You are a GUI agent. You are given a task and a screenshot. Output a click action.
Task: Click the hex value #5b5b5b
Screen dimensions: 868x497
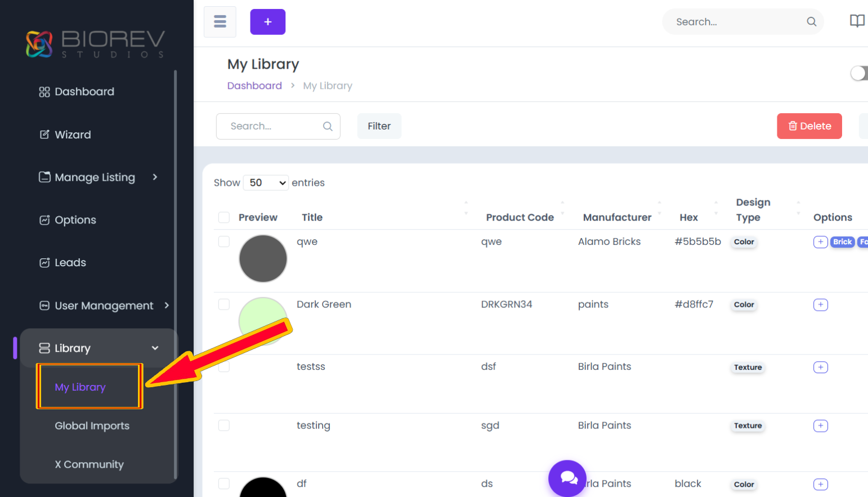(698, 241)
